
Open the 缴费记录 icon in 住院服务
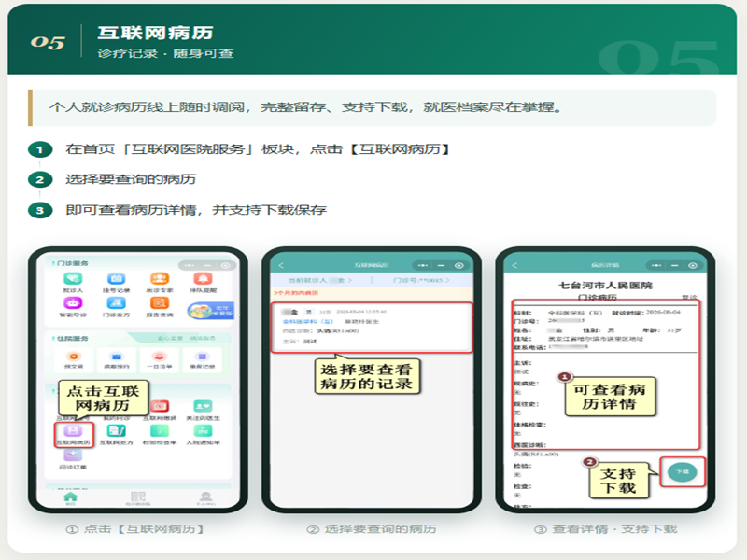pyautogui.click(x=203, y=357)
